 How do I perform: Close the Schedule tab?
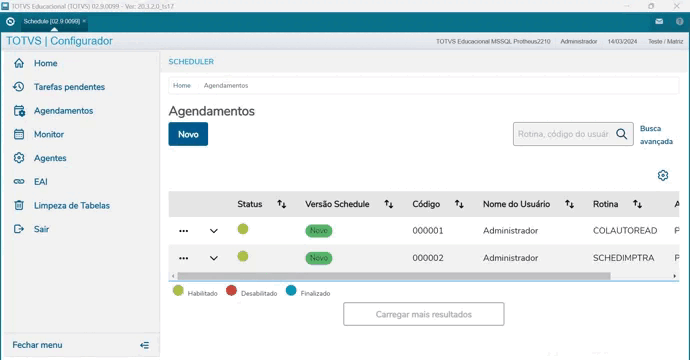84,21
